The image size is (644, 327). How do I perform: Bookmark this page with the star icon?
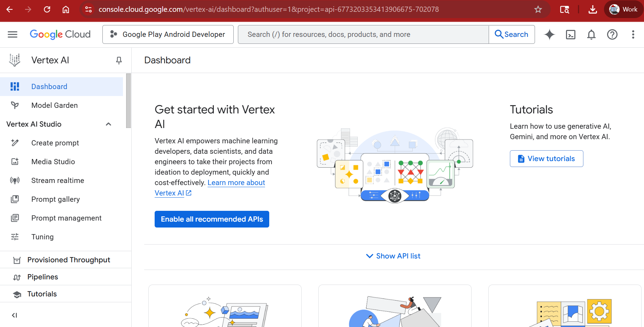[538, 9]
